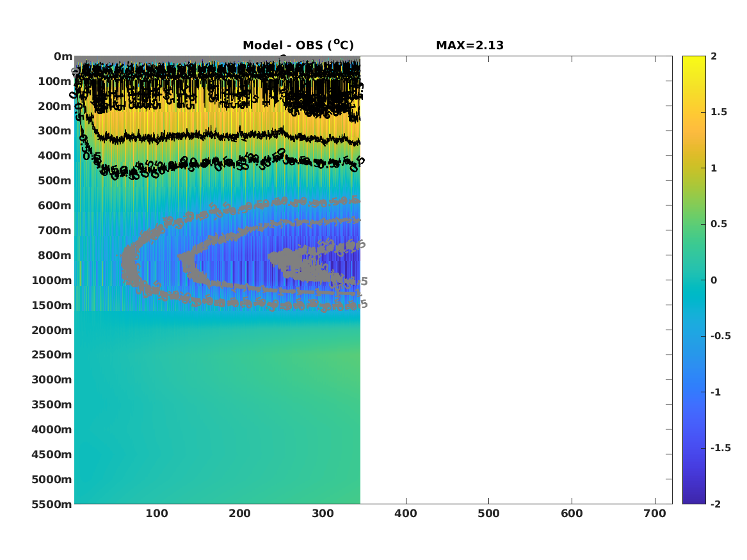Click the colorbar label '-1'
The image size is (747, 560).
click(x=716, y=392)
